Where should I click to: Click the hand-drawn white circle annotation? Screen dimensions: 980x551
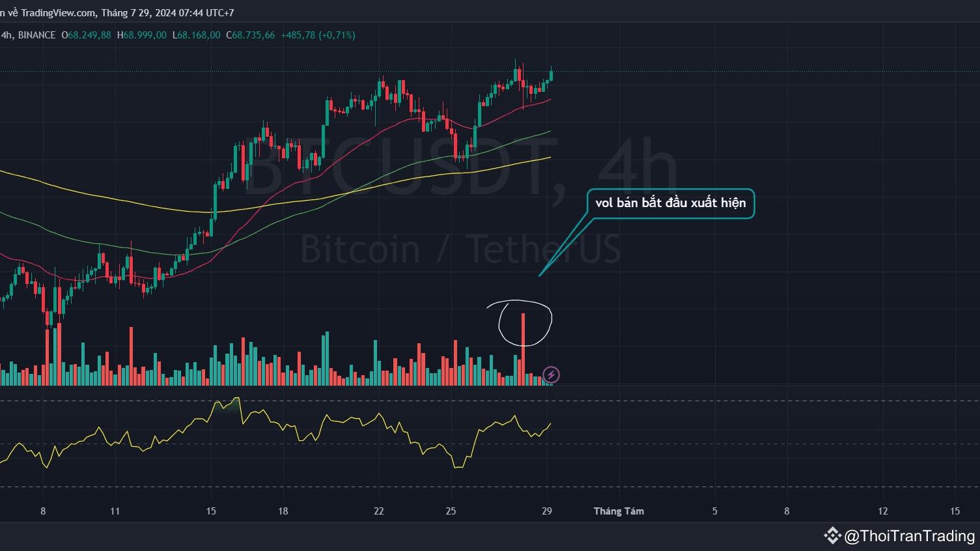(x=520, y=323)
